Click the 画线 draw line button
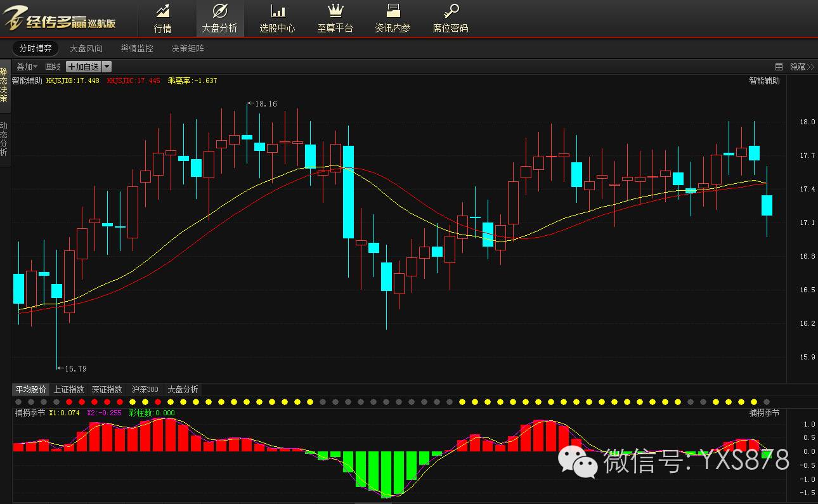The width and height of the screenshot is (818, 504). click(x=53, y=67)
